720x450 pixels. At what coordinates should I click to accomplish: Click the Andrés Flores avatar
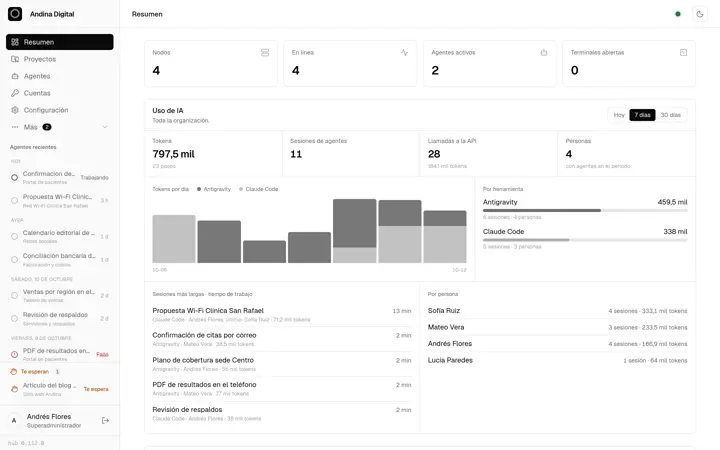(14, 420)
